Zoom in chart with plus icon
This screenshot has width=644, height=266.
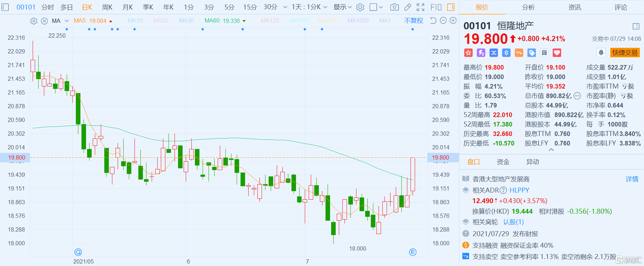pyautogui.click(x=453, y=20)
